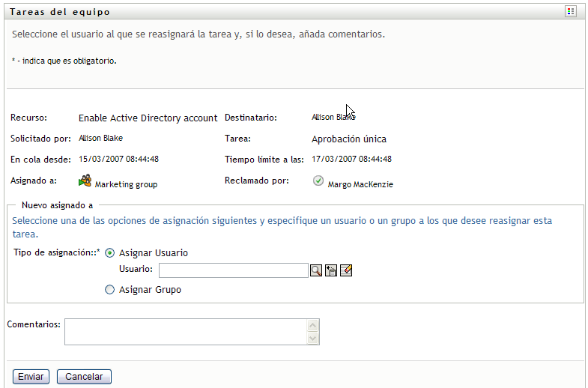Click the Marketing group text
Viewport: 588px width, 388px height.
pos(126,184)
